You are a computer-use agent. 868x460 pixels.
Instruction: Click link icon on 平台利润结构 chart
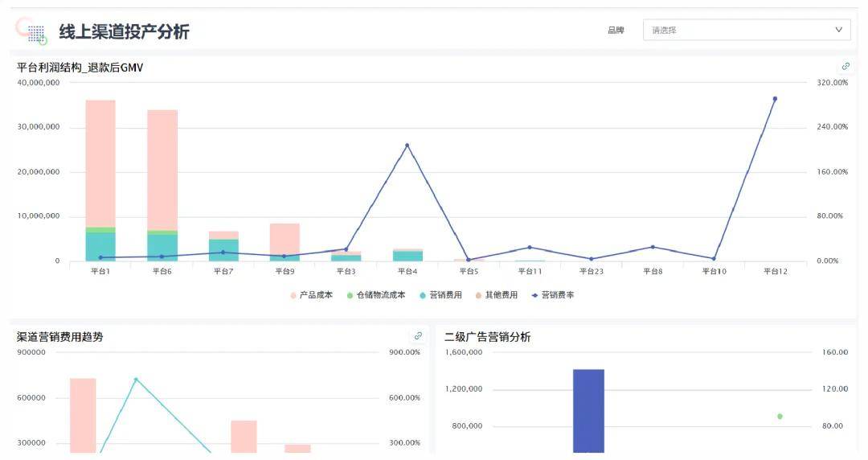pos(845,67)
